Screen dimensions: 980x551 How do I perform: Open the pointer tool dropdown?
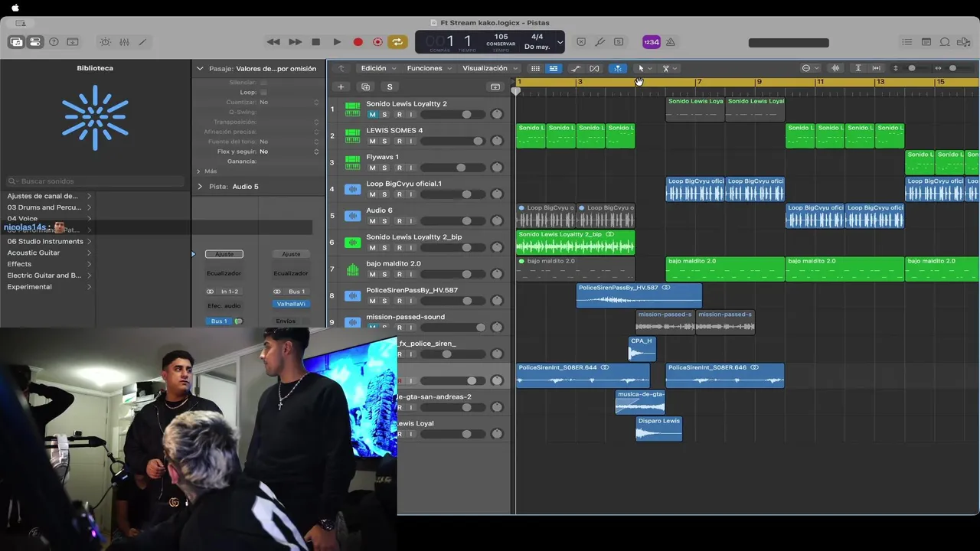645,68
